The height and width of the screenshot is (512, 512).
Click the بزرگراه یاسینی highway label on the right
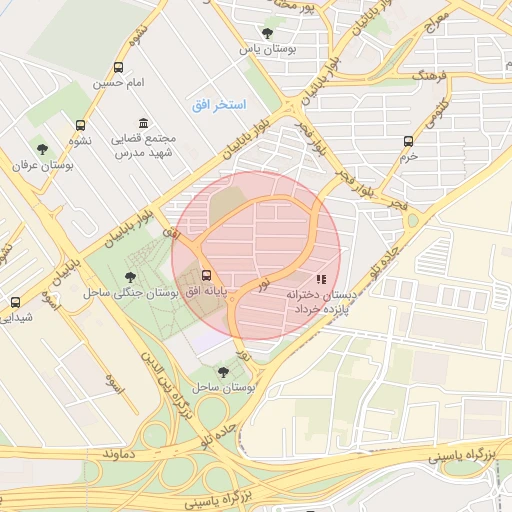coord(462,456)
